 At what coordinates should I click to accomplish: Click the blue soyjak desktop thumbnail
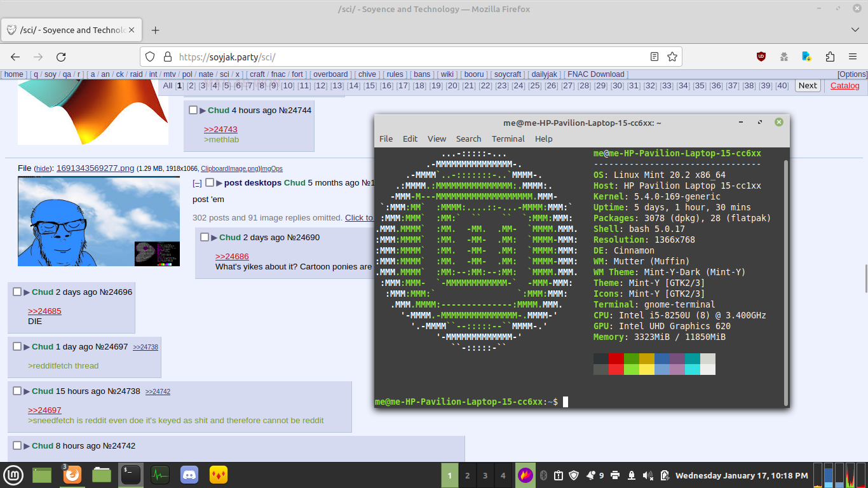click(x=98, y=221)
